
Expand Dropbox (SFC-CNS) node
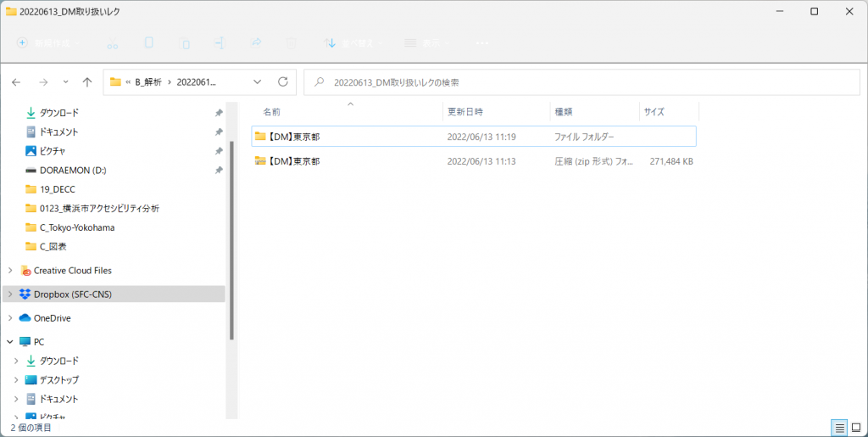pos(10,294)
